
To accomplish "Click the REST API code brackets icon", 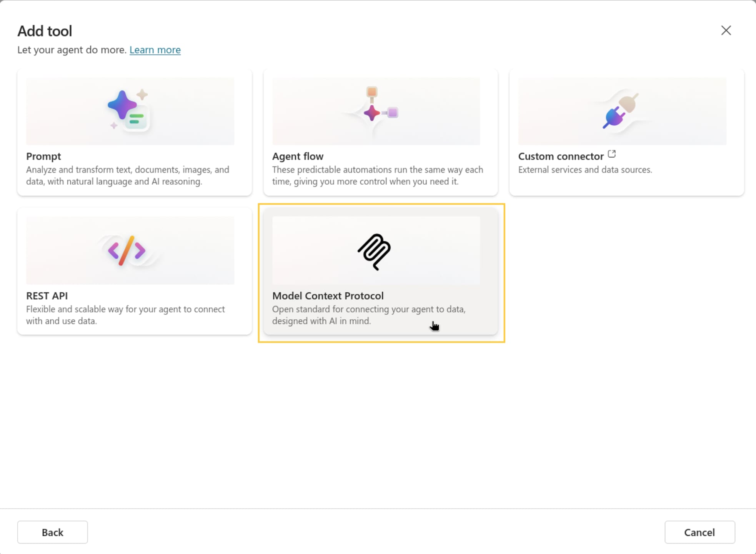I will click(x=127, y=250).
